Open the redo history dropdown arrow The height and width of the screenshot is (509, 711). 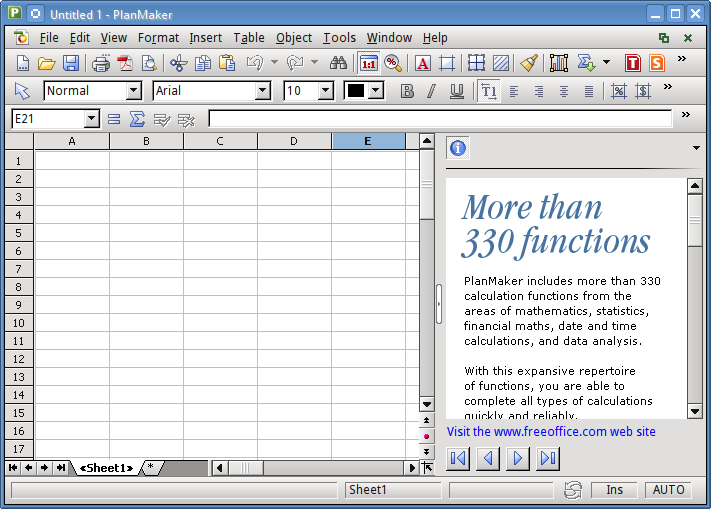(x=314, y=62)
